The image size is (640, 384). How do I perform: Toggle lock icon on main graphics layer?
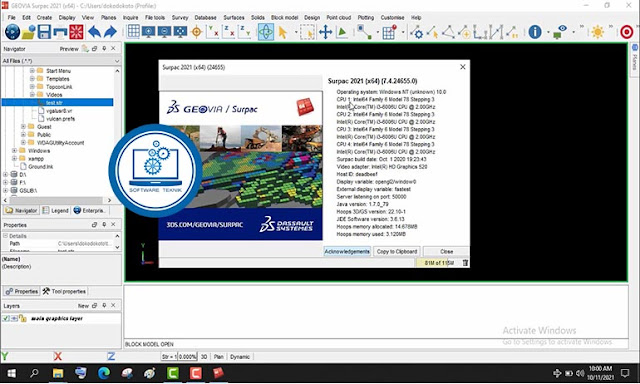22,318
